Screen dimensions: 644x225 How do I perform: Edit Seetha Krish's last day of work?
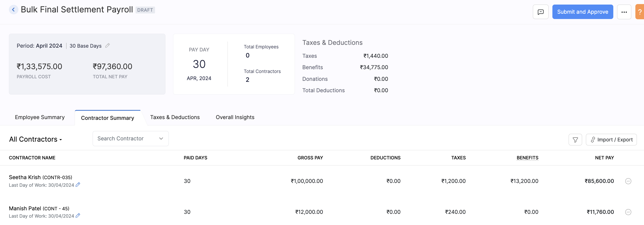tap(78, 185)
